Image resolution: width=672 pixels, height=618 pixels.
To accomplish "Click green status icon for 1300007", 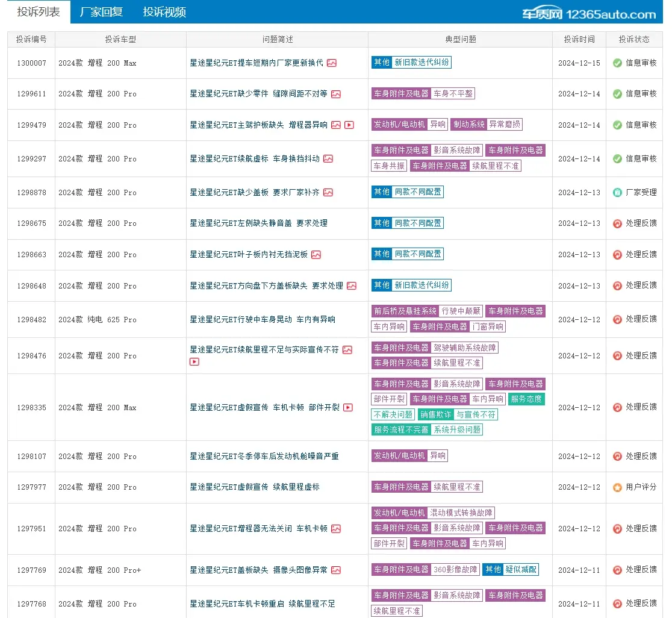I will (618, 63).
